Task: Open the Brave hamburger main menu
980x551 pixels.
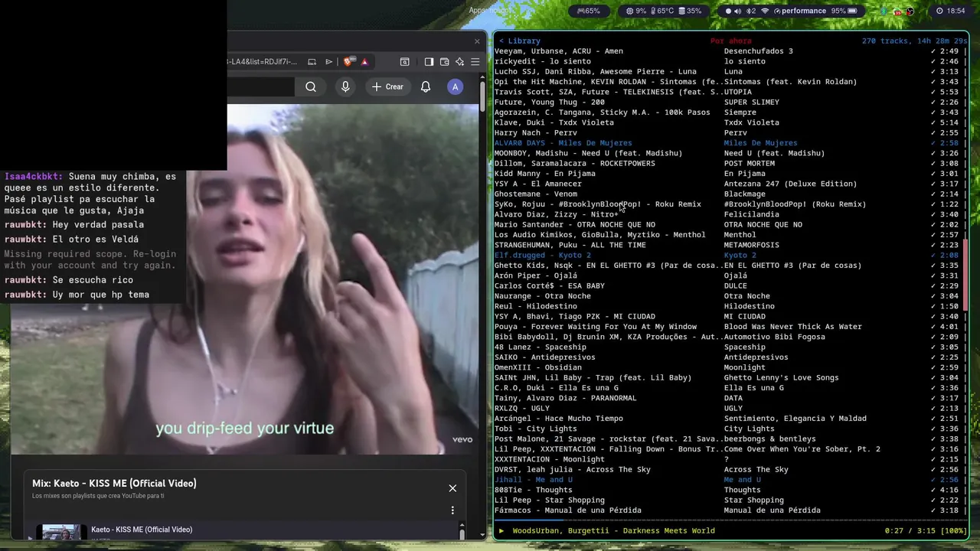Action: pyautogui.click(x=475, y=62)
